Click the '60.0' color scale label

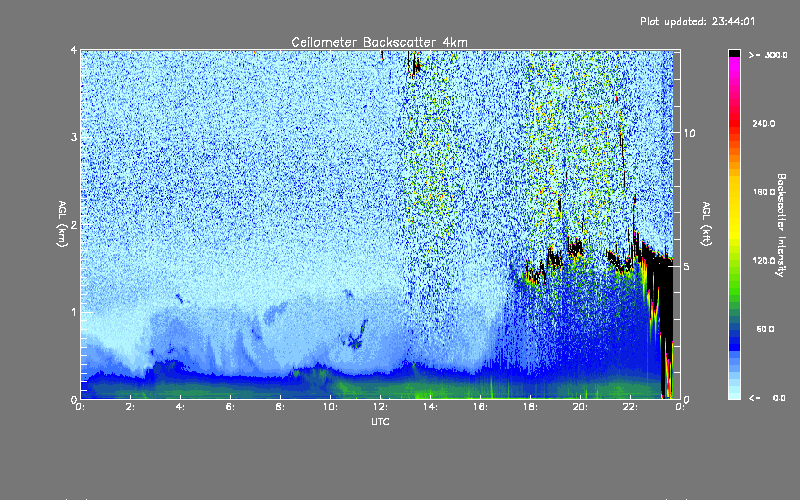[765, 329]
